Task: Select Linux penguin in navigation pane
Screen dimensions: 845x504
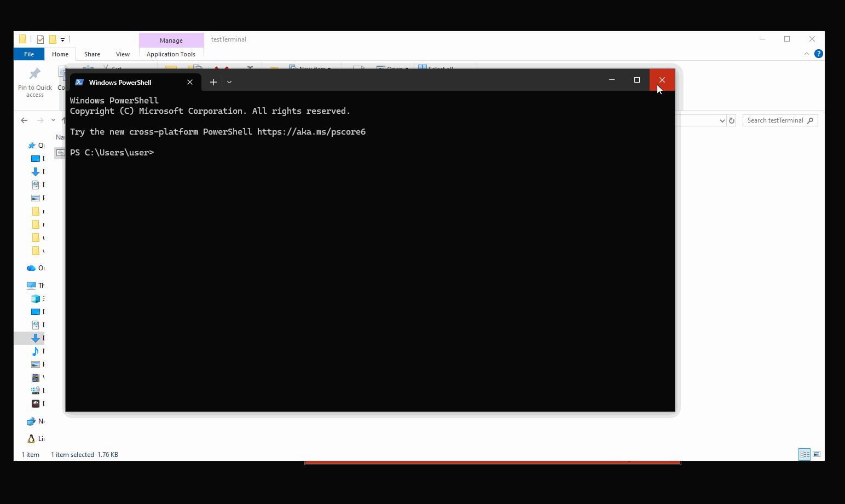Action: (x=31, y=439)
